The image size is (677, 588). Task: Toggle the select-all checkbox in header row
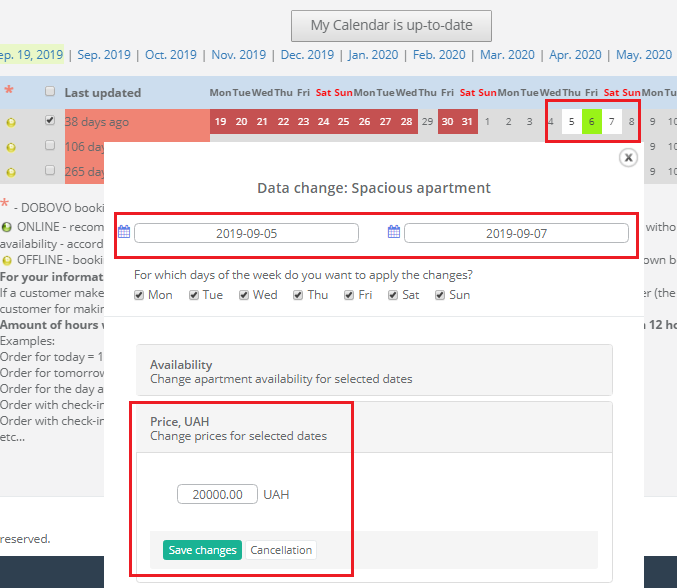point(50,91)
